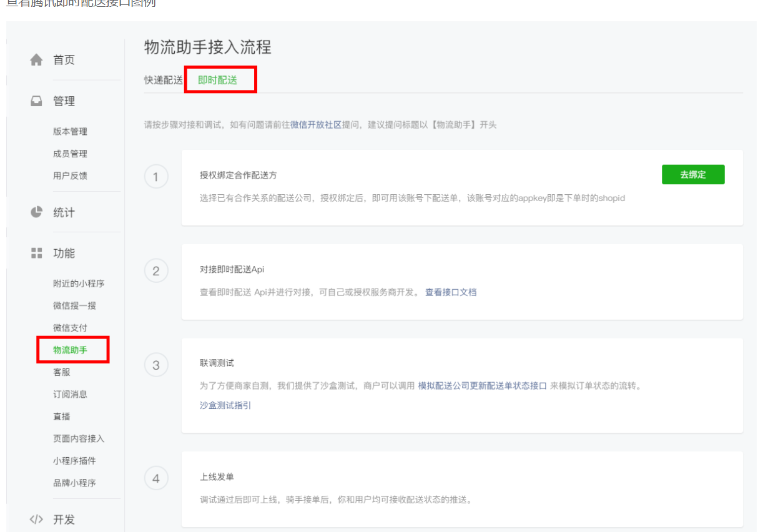Image resolution: width=758 pixels, height=532 pixels.
Task: Navigate to 订阅消息 in sidebar
Action: pyautogui.click(x=70, y=394)
